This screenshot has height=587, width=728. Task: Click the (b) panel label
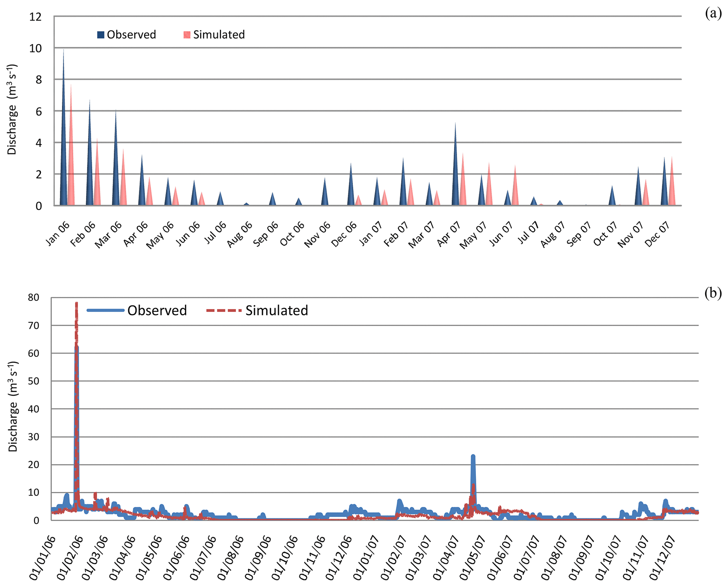713,293
